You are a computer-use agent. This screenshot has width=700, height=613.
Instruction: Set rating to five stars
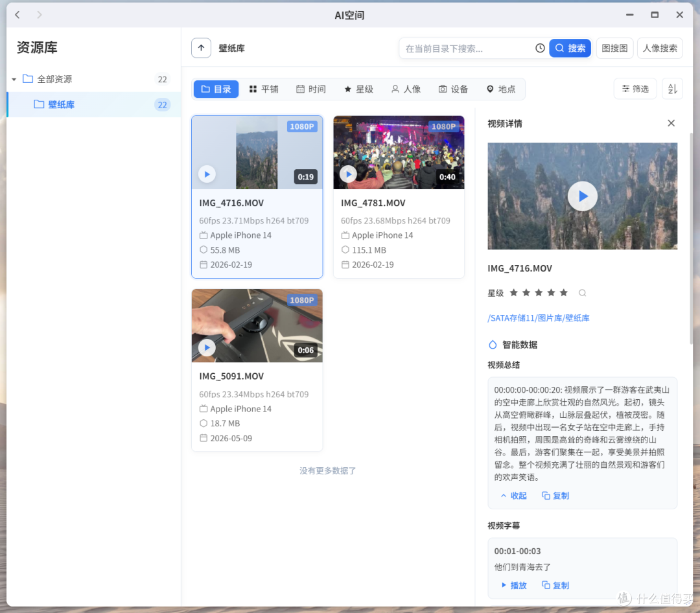click(564, 292)
